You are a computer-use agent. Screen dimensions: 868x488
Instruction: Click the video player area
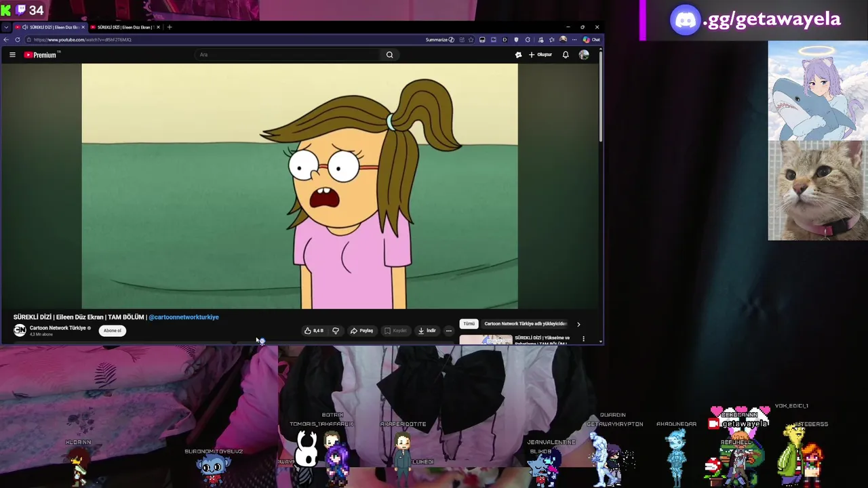(x=300, y=186)
